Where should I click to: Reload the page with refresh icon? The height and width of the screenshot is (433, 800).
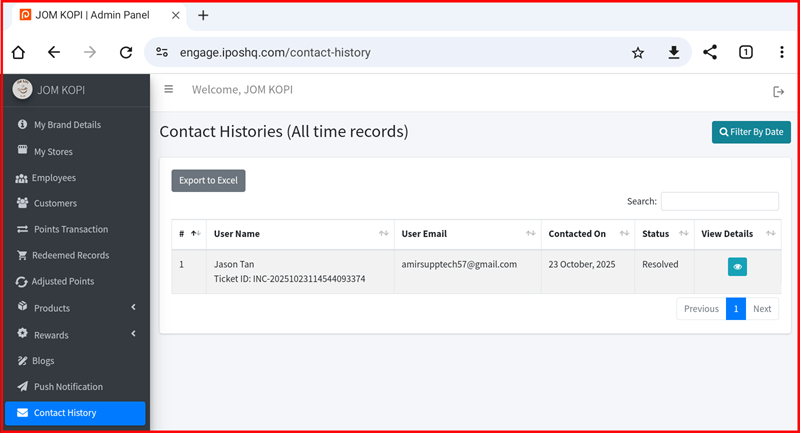pos(126,53)
